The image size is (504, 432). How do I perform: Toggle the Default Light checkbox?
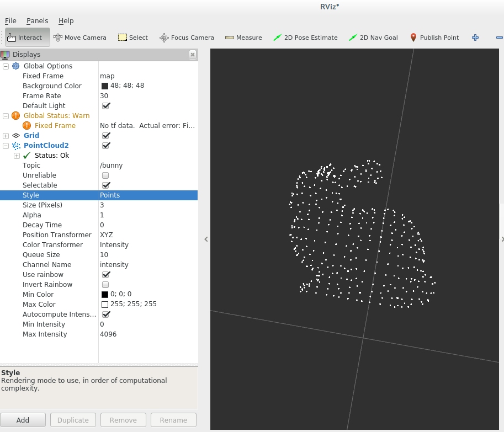[x=105, y=105]
